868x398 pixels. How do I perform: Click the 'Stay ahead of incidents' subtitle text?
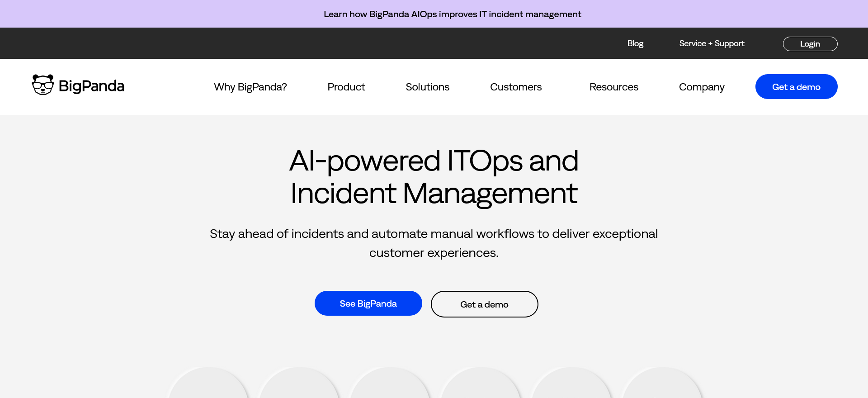(x=434, y=243)
